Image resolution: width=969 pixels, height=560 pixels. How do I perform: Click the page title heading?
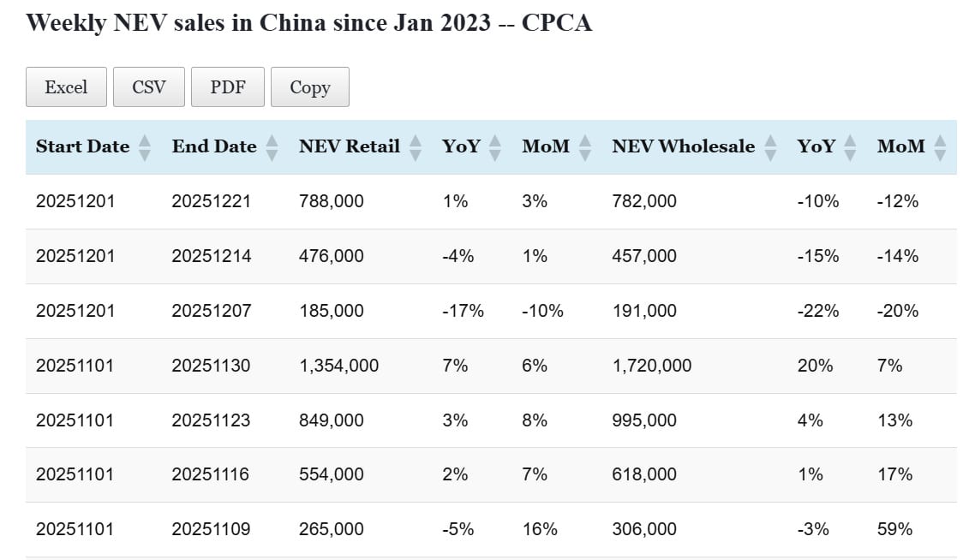tap(309, 23)
